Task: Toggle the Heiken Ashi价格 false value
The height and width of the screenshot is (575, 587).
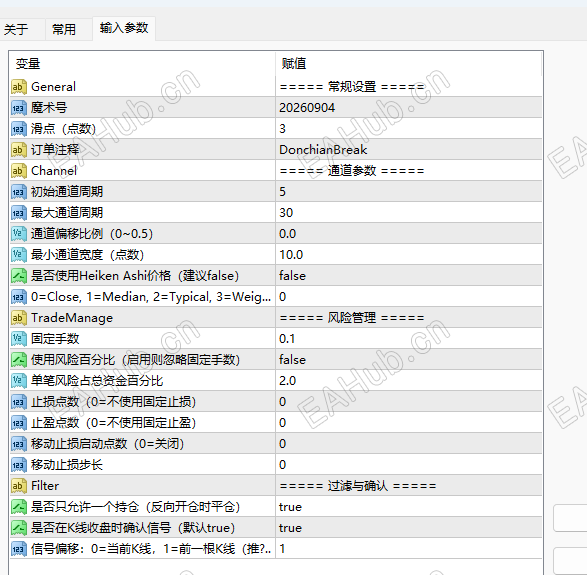Action: pos(292,276)
